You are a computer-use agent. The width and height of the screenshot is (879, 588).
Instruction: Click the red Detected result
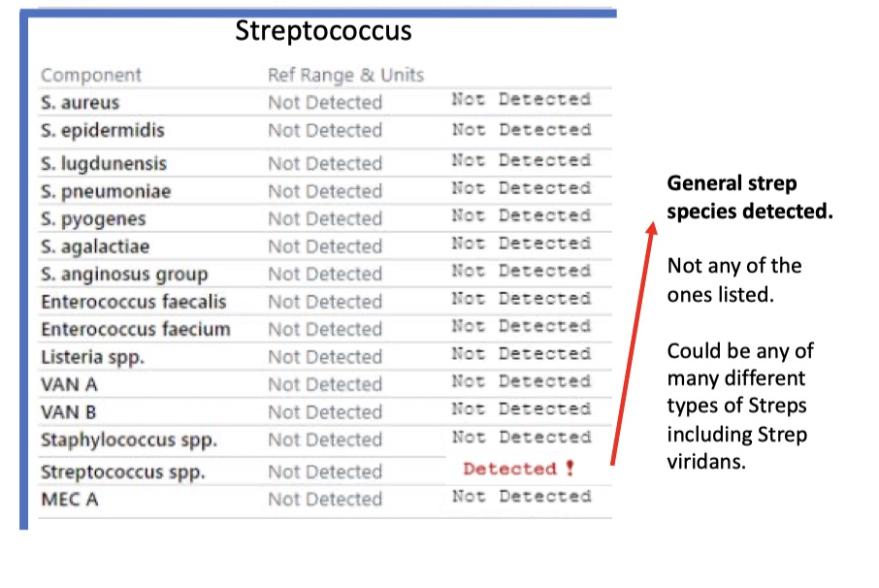(509, 469)
